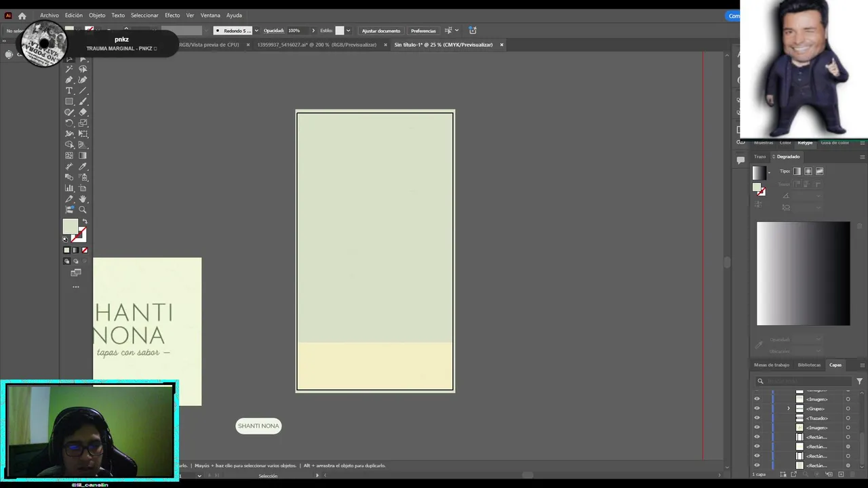The height and width of the screenshot is (488, 868).
Task: Click the SHANTI NONA pill label on canvas
Action: 258,426
